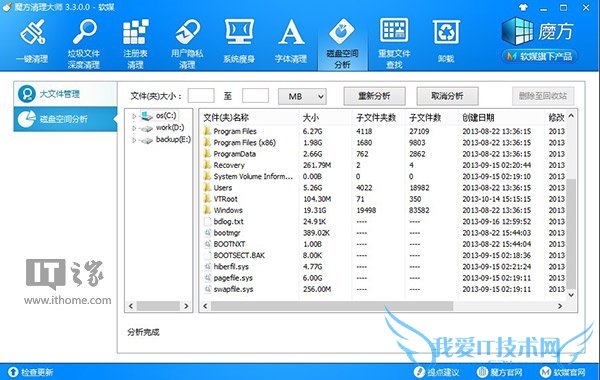Expand the work(D:) drive node
Image resolution: width=600 pixels, height=380 pixels.
click(x=134, y=128)
